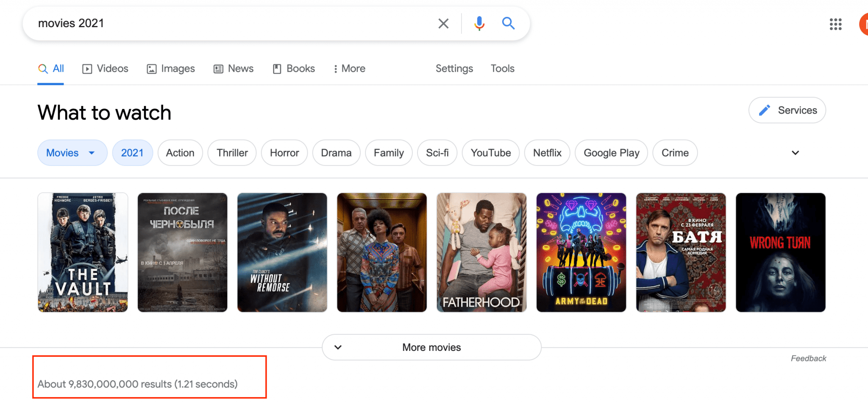Open the Google apps grid icon
The height and width of the screenshot is (403, 868).
pos(835,24)
